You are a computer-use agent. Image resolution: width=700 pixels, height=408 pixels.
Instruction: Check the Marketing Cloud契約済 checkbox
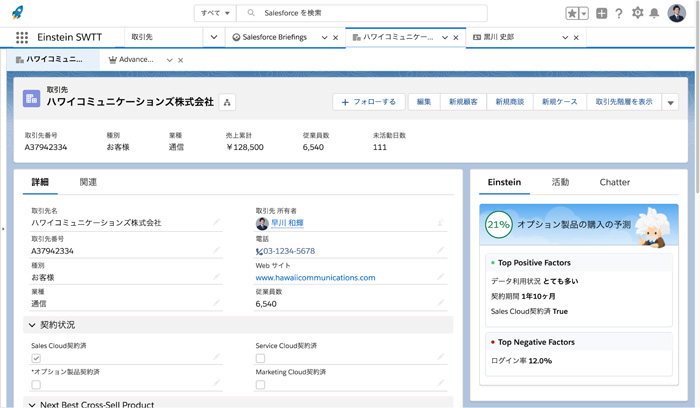(260, 384)
